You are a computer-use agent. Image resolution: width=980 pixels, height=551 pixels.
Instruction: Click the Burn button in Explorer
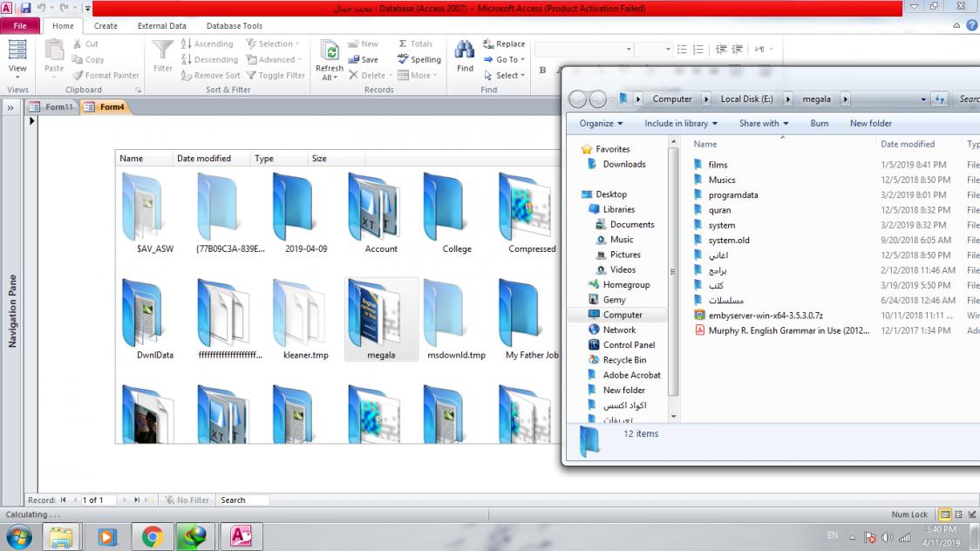(x=819, y=124)
